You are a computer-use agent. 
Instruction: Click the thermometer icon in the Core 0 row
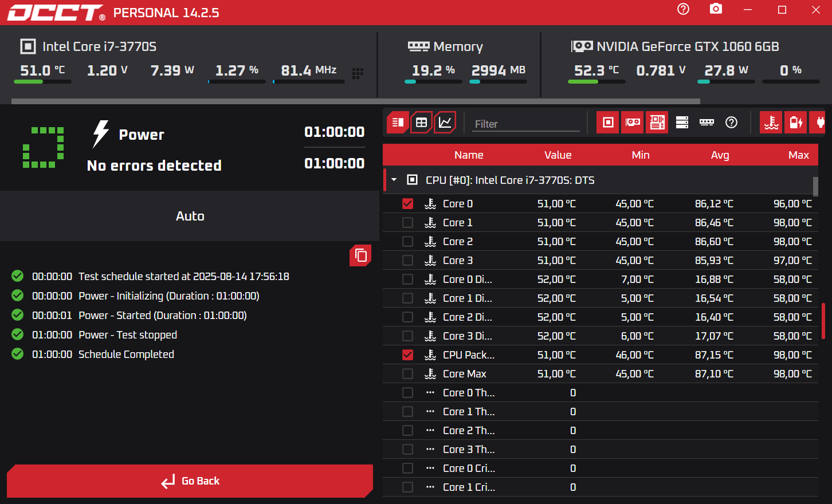[430, 203]
